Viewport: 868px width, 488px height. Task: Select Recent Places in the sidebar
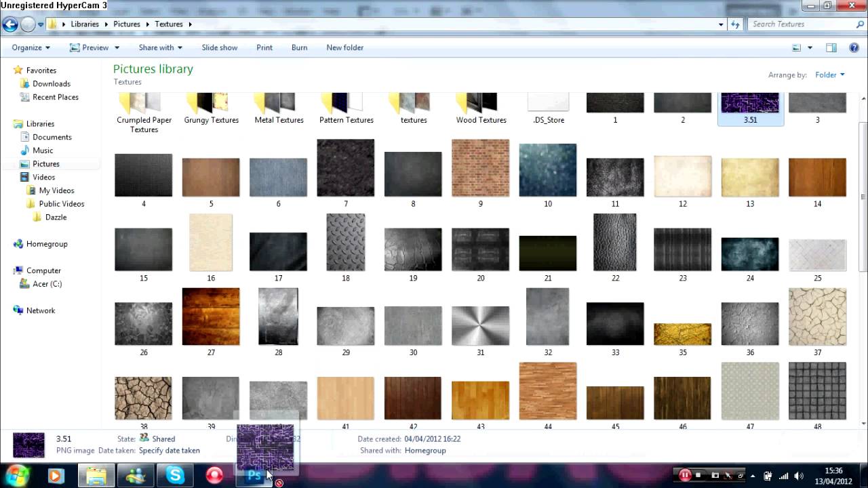point(56,97)
